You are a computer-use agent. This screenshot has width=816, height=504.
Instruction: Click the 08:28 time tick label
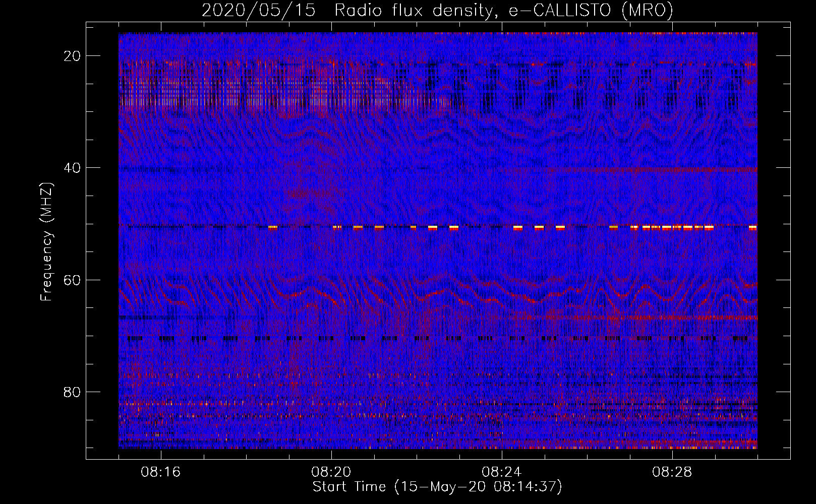coord(672,472)
